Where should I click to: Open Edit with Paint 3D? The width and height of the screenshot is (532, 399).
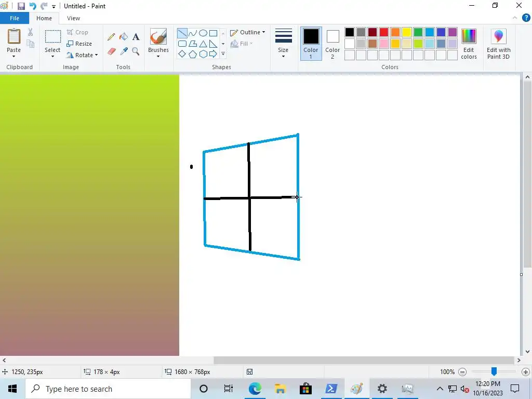click(x=498, y=44)
